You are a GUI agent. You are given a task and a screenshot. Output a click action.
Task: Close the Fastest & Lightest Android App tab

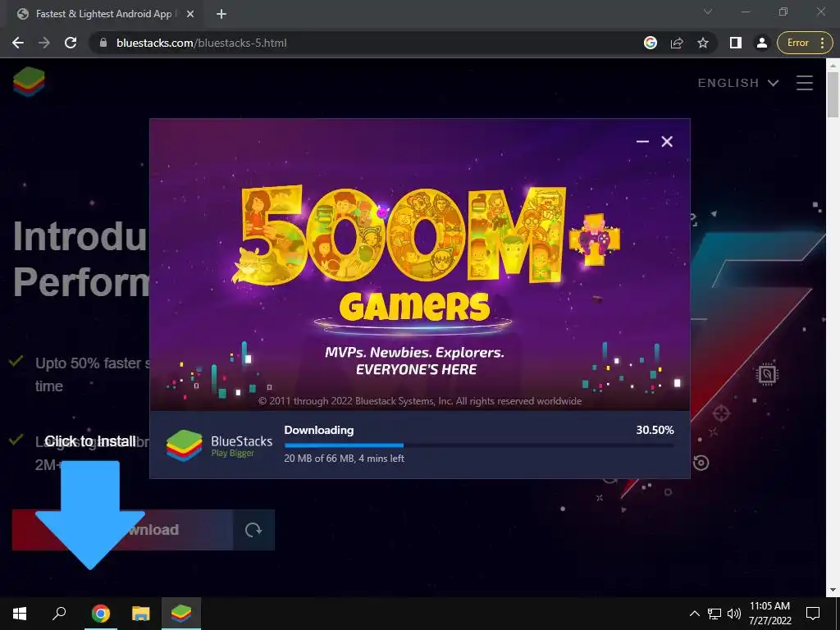pyautogui.click(x=190, y=15)
